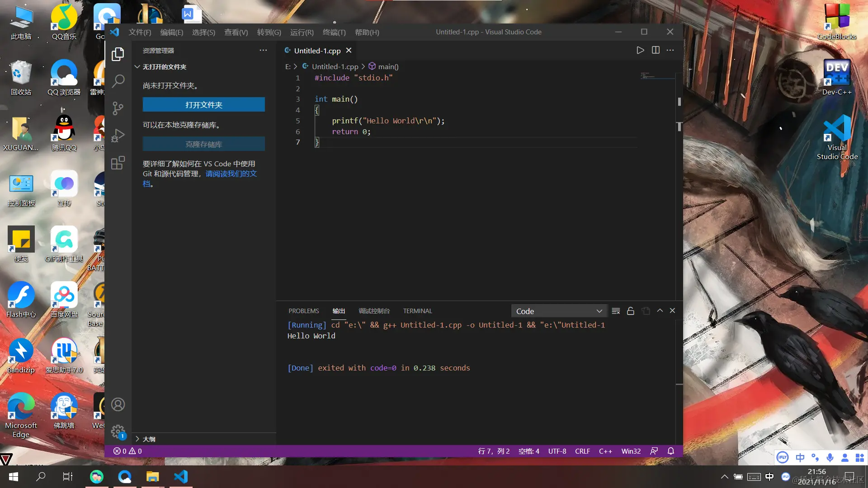868x488 pixels.
Task: Split the editor to the right
Action: tap(656, 50)
